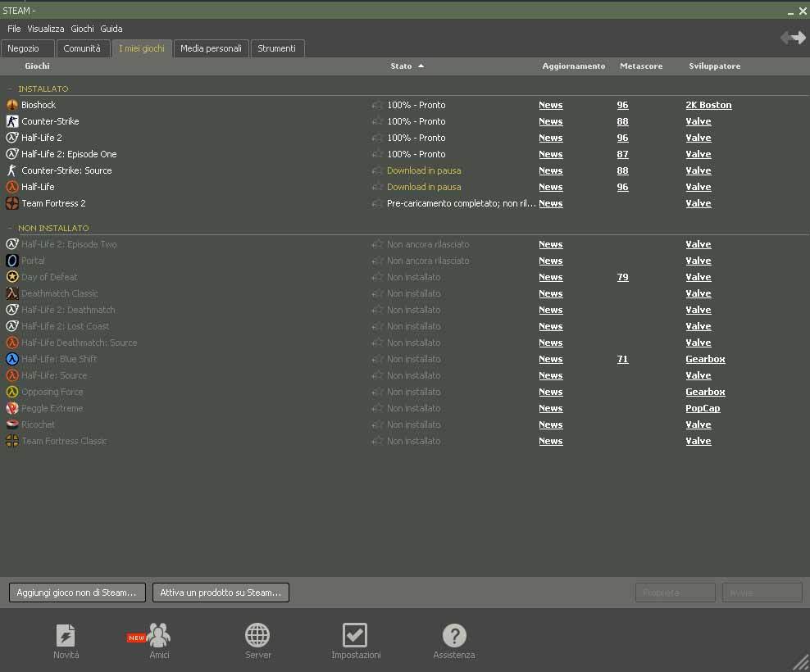Click the Peggle Extreme icon
Viewport: 810px width, 672px height.
click(11, 408)
